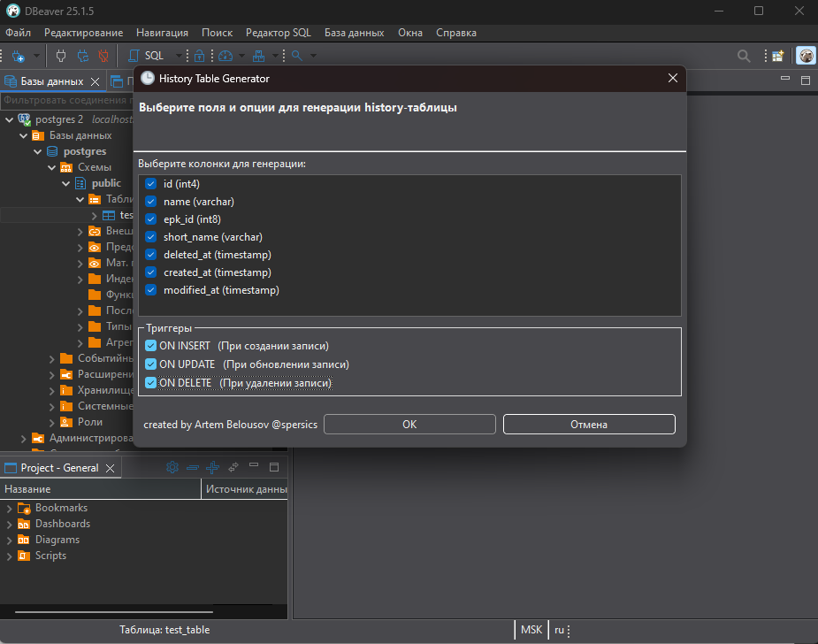The image size is (818, 644).
Task: Click the Отмена cancel button
Action: [589, 425]
